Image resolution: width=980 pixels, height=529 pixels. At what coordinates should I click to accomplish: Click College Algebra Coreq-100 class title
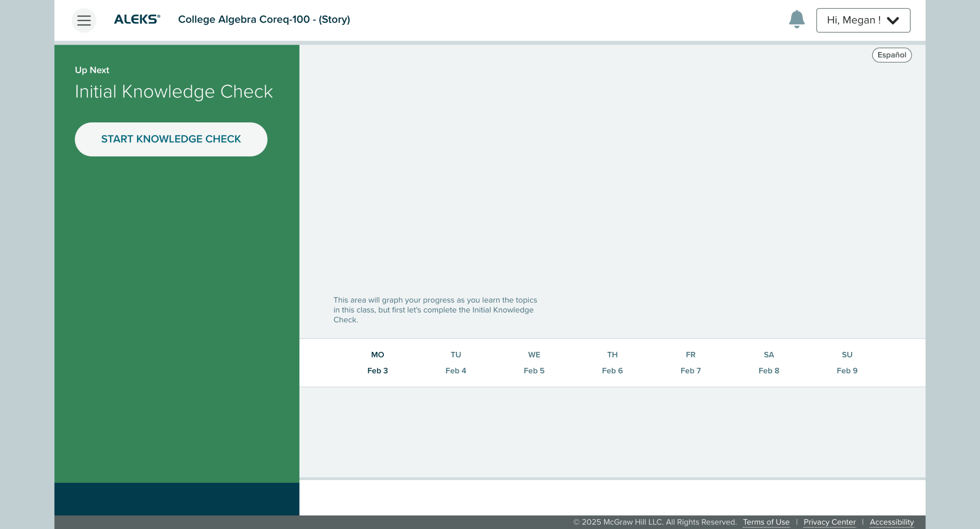pos(264,20)
